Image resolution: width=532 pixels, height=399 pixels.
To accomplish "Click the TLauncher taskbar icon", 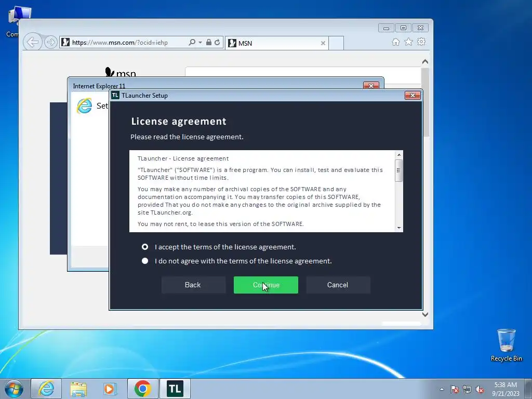I will 175,389.
